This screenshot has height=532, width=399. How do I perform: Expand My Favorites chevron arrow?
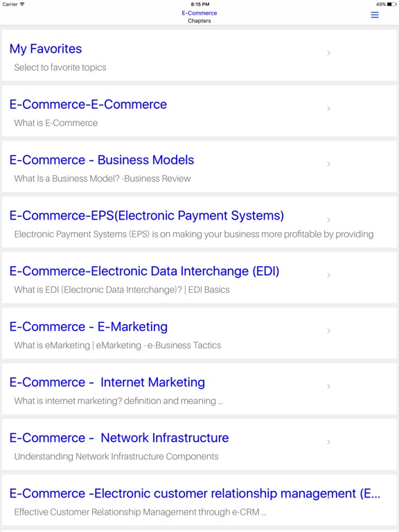coord(328,53)
